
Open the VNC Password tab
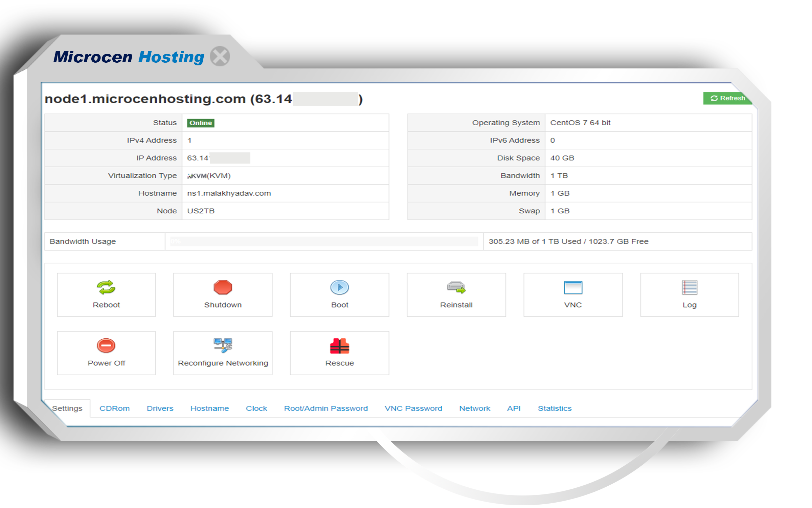click(413, 408)
